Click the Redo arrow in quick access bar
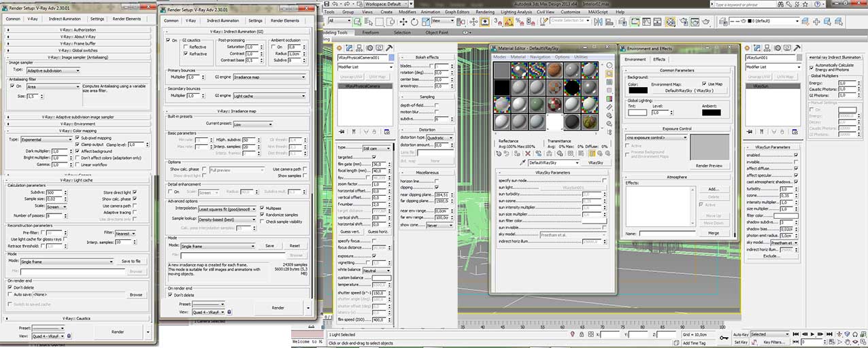 point(347,3)
